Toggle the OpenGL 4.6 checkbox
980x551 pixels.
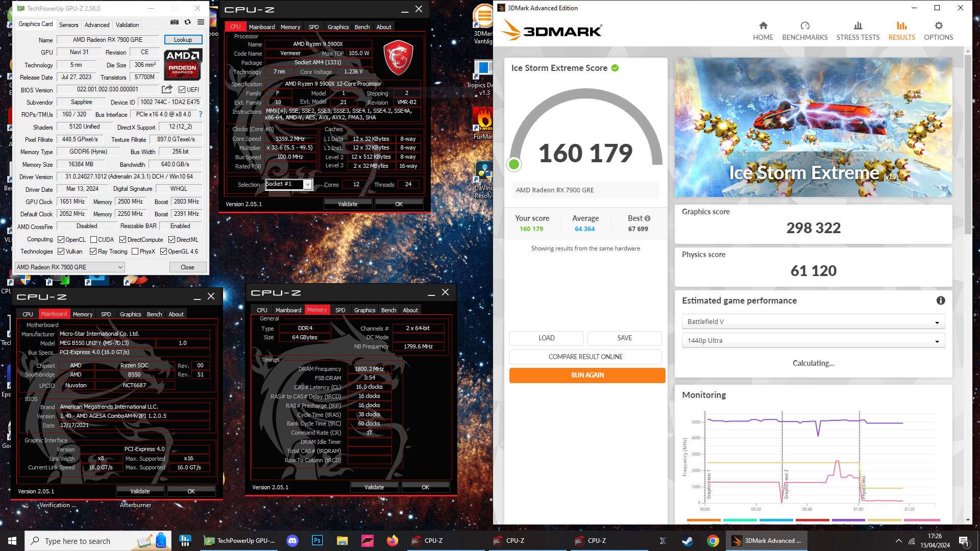(163, 252)
